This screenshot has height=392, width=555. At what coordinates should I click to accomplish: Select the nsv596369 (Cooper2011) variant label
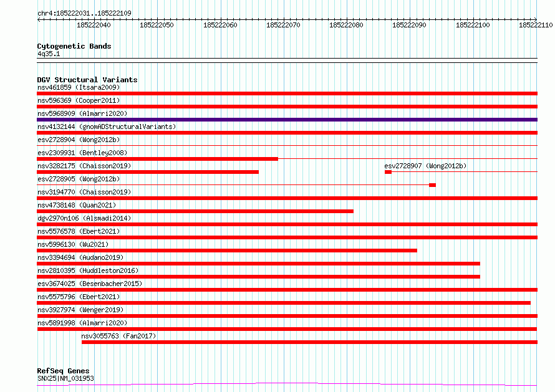tap(79, 100)
